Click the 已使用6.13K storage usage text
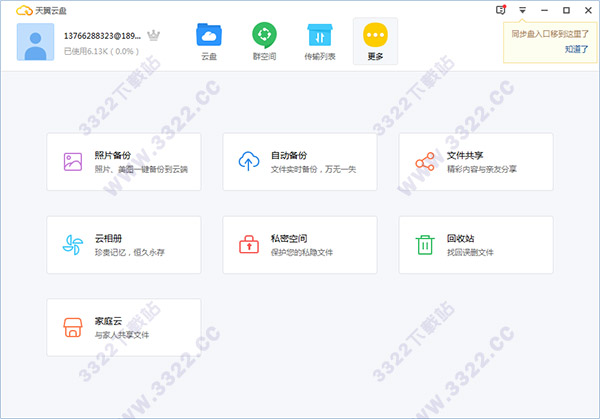The height and width of the screenshot is (419, 600). click(x=101, y=51)
